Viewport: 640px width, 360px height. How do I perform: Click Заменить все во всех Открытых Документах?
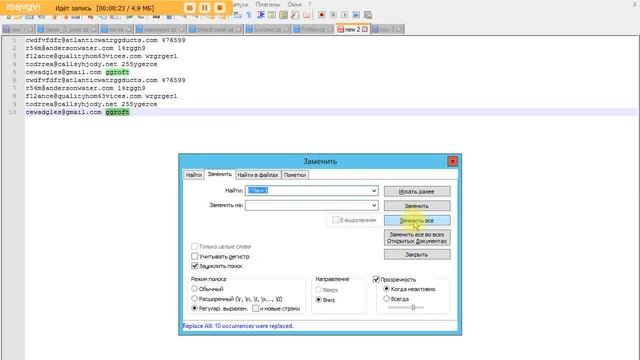417,238
